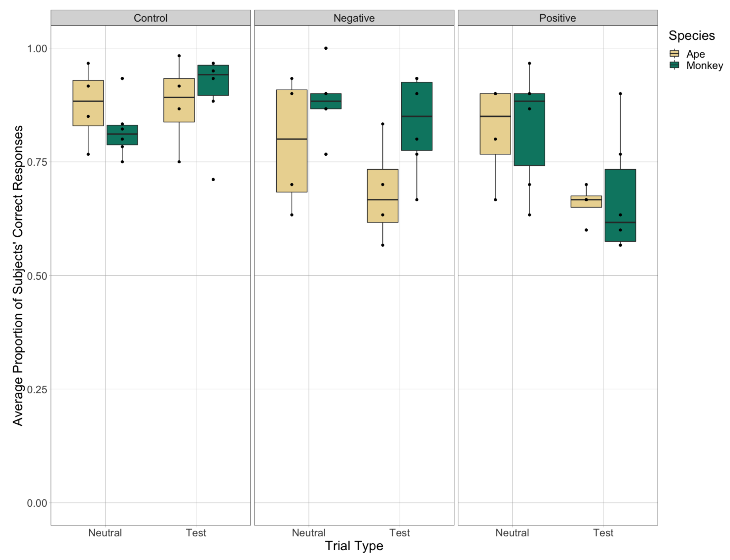The image size is (730, 560).
Task: Click the 1.00 y-axis tick label
Action: (37, 49)
